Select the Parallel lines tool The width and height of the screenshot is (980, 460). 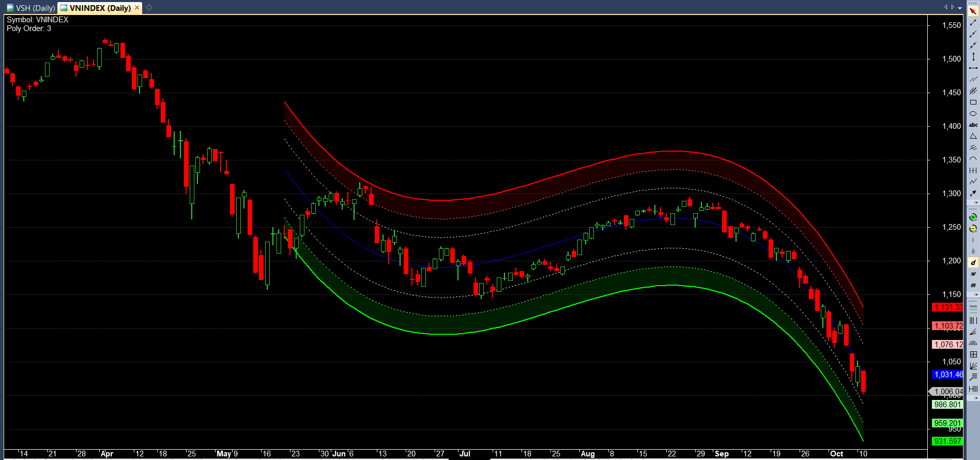(973, 80)
